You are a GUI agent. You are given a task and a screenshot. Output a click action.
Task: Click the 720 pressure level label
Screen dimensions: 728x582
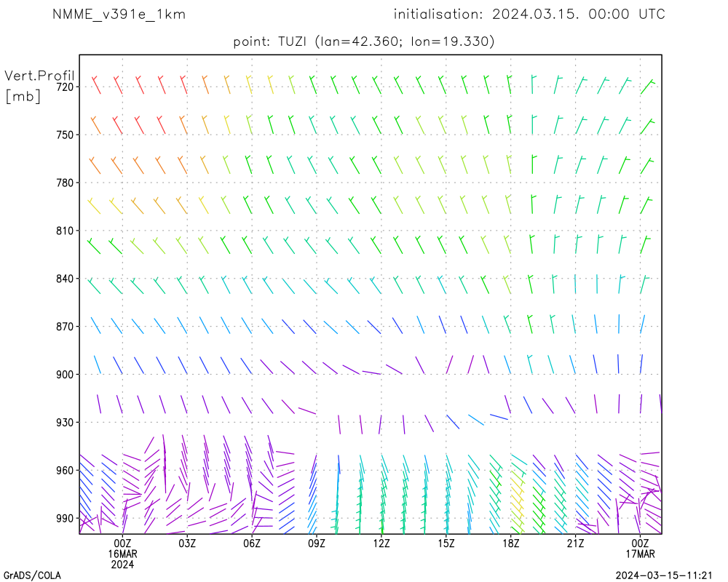click(65, 87)
